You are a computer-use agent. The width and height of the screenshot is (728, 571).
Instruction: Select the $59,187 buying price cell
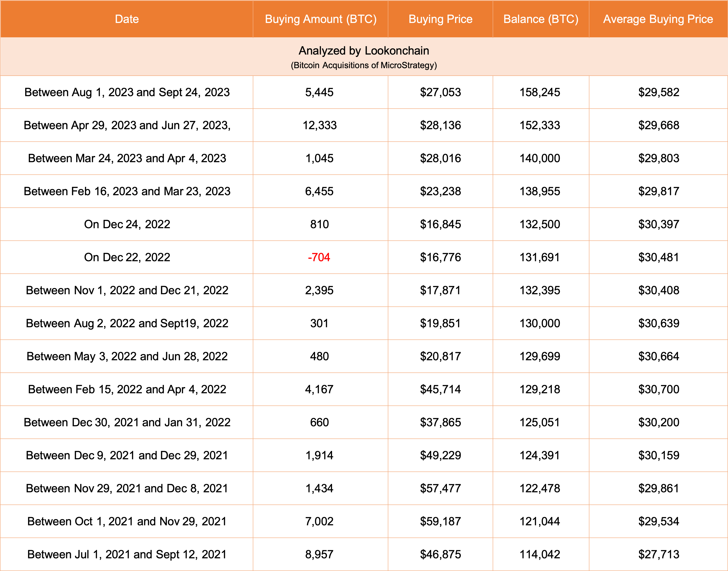[x=440, y=521]
